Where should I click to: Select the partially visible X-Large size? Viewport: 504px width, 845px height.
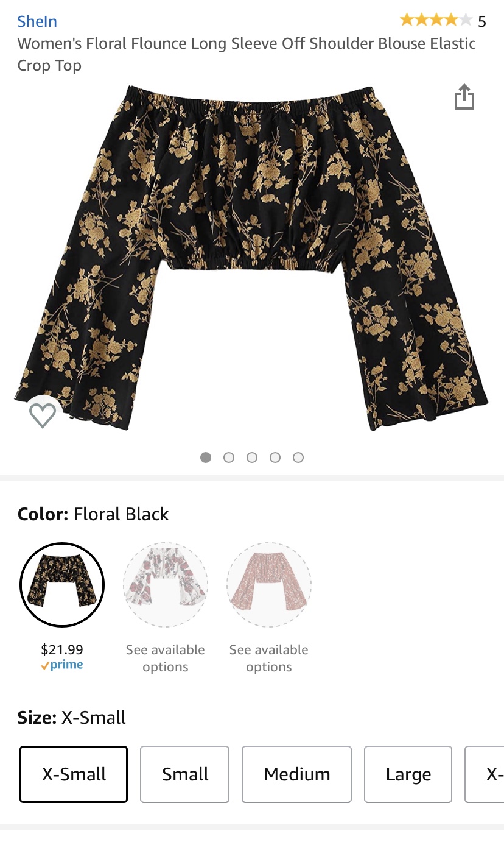[485, 774]
